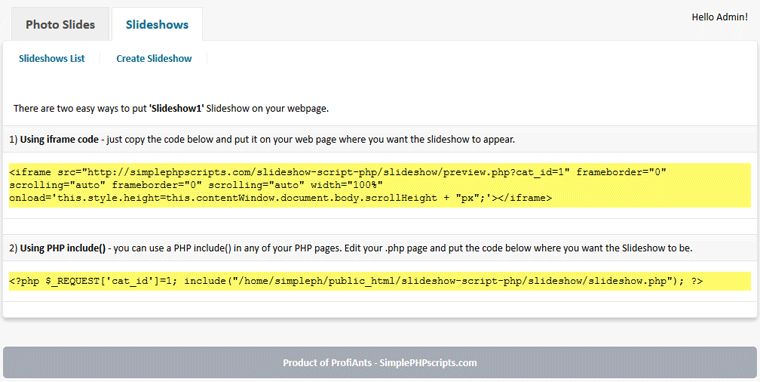Screen dimensions: 760x382
Task: Select the Slideshows tab
Action: [x=157, y=24]
